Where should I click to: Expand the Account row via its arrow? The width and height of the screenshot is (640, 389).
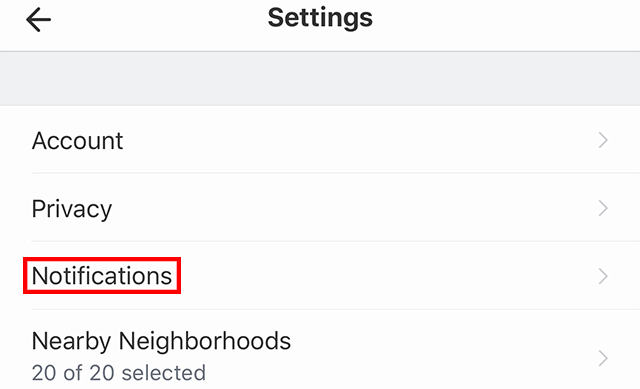tap(603, 140)
